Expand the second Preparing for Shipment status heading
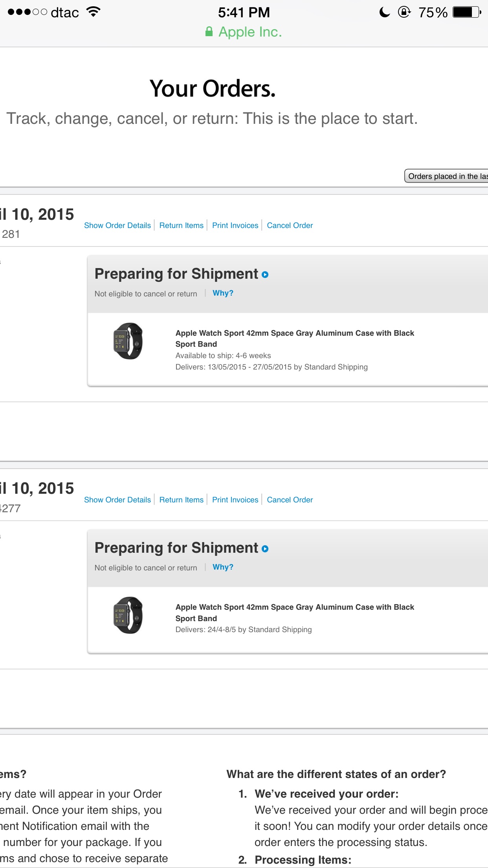The width and height of the screenshot is (488, 868). 176,548
